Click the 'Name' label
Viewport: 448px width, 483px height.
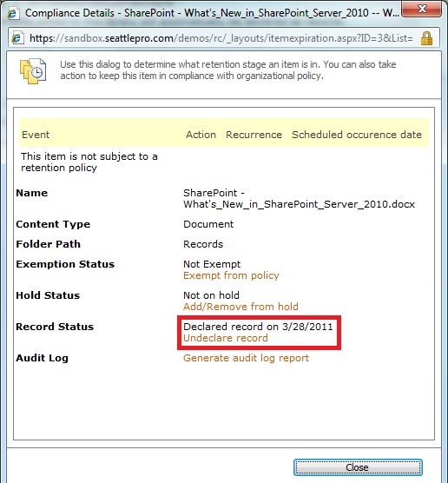click(x=32, y=193)
